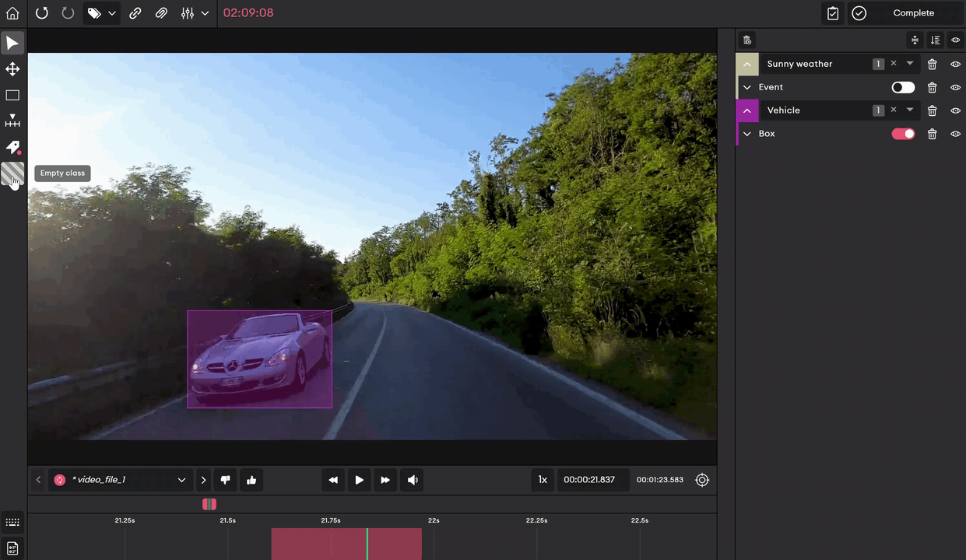
Task: Click the thumbs up button
Action: click(251, 480)
